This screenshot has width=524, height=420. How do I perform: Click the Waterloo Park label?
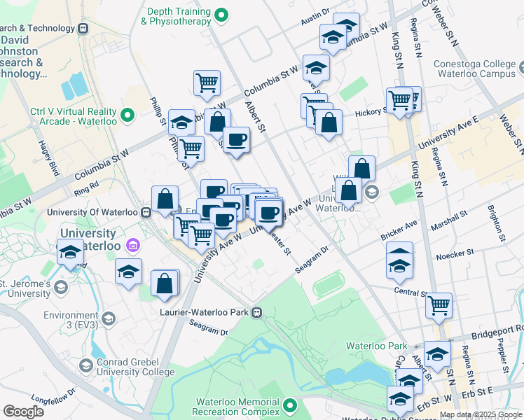pos(377,346)
